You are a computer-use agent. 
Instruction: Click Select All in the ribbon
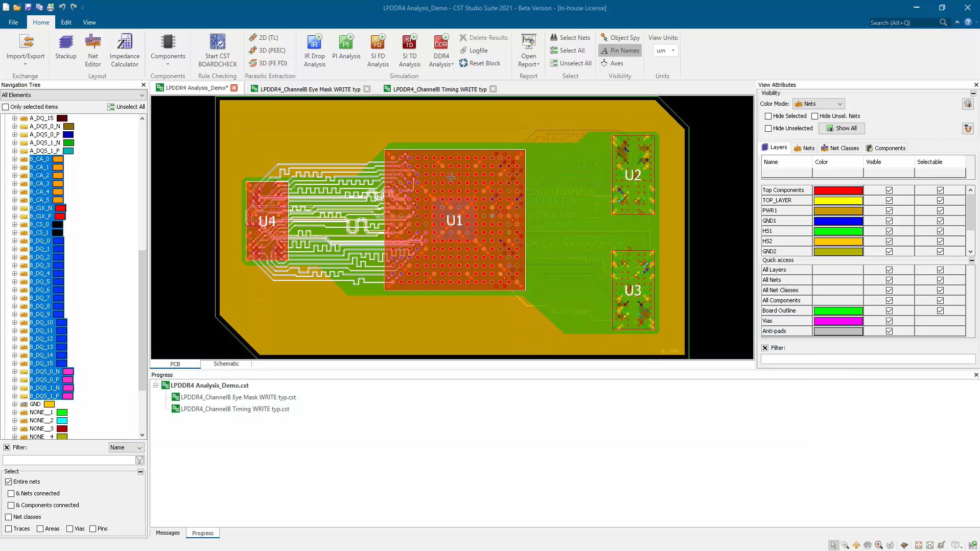coord(567,50)
